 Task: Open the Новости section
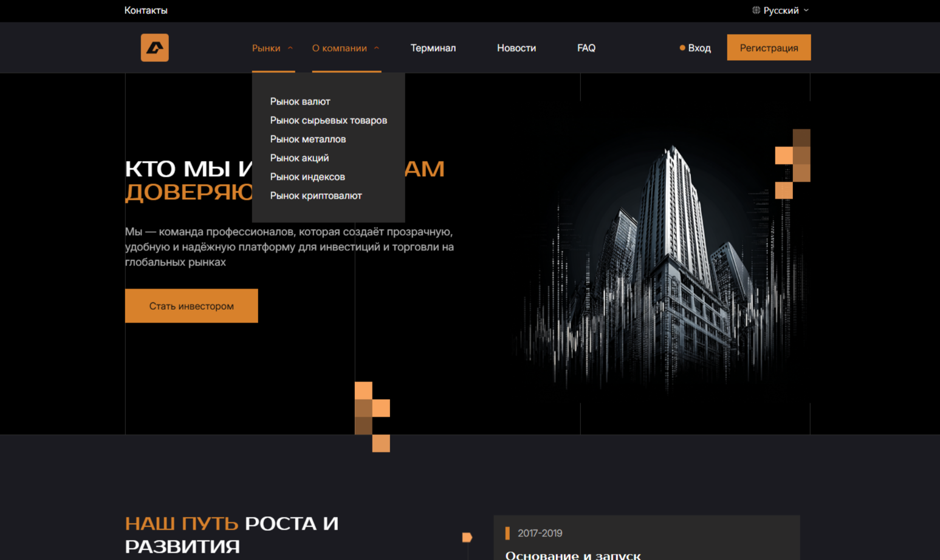click(x=516, y=48)
